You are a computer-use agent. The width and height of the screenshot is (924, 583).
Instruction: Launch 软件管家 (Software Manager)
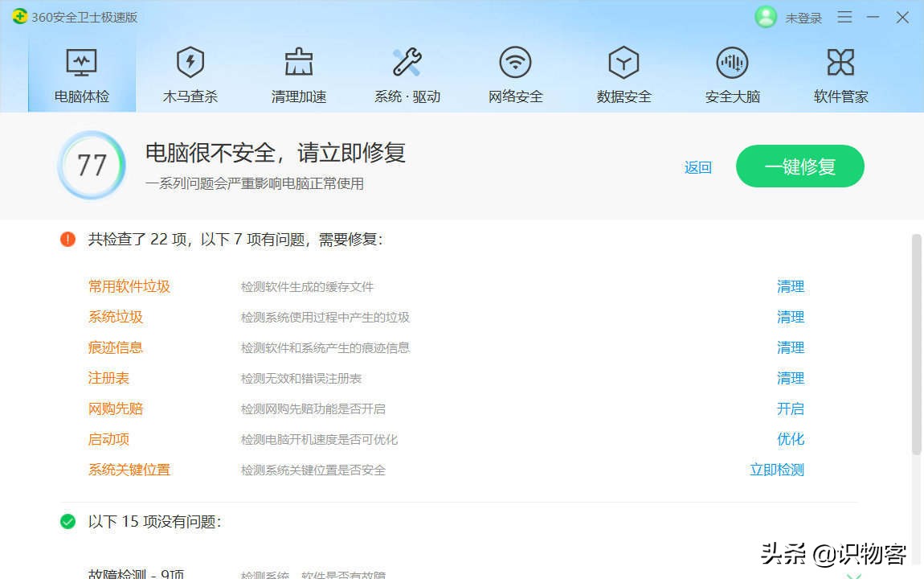click(840, 72)
